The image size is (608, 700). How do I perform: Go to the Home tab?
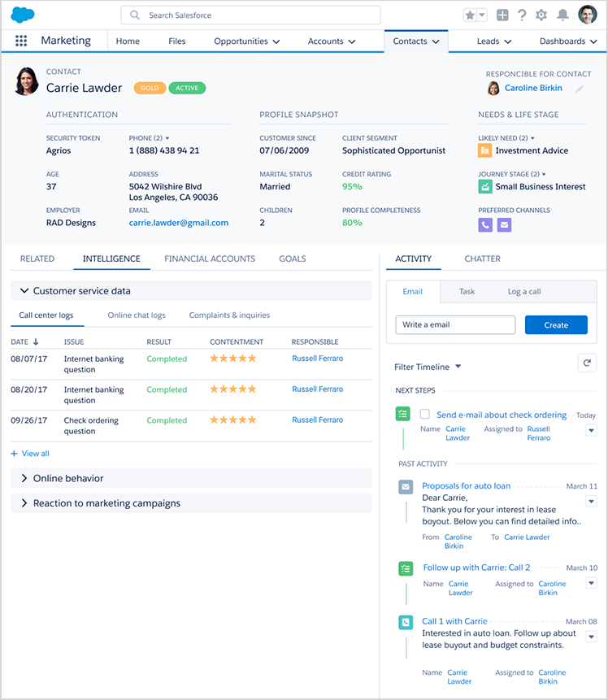point(128,41)
